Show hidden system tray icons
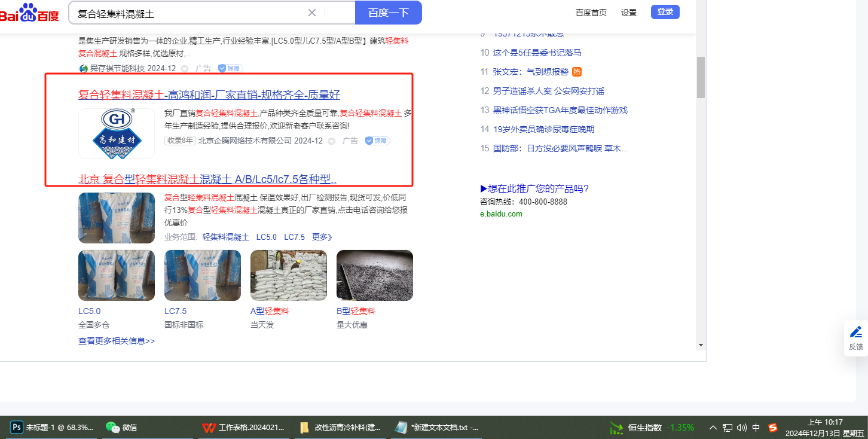 click(x=713, y=428)
